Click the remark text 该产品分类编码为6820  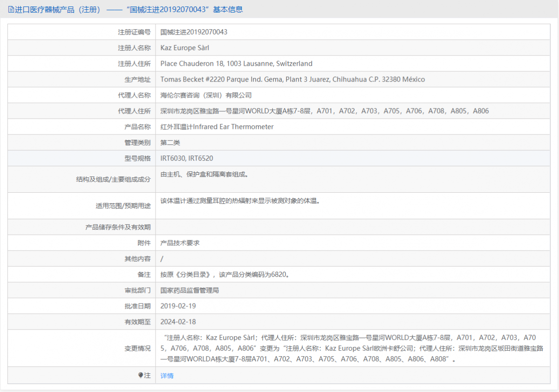(x=254, y=275)
